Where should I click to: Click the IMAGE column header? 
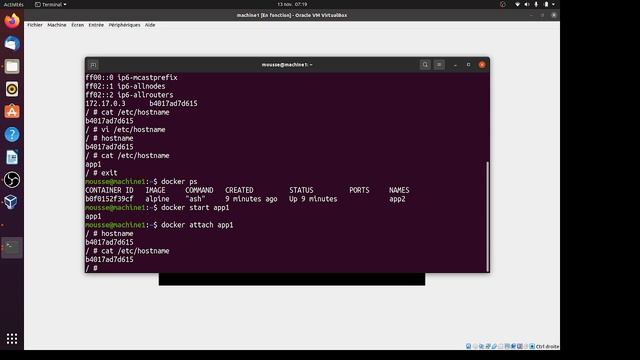coord(155,190)
